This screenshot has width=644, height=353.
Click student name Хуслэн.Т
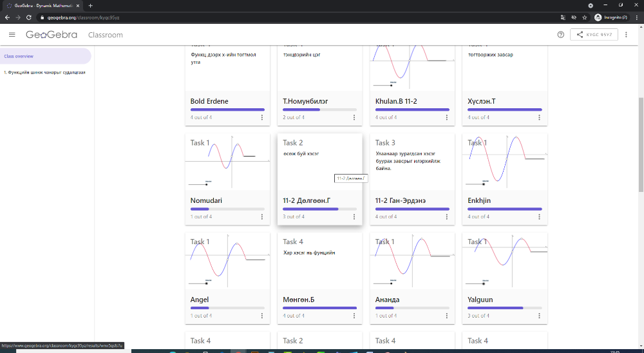(482, 101)
